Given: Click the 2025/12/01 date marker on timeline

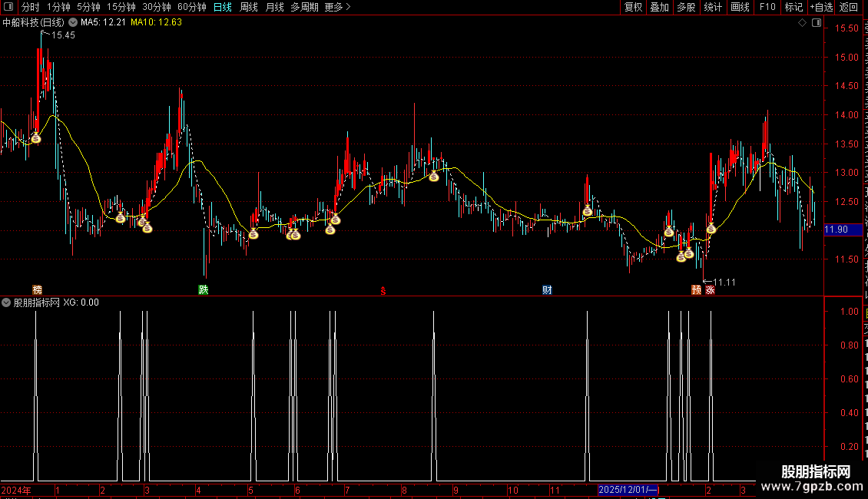Looking at the screenshot, I should coord(628,490).
